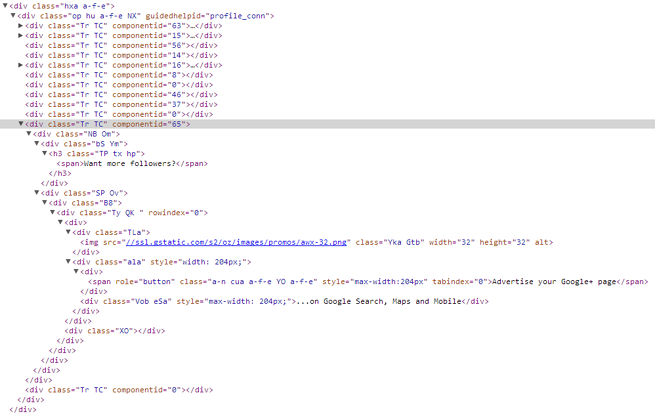Select the div class="XO" element
655x416 pixels.
click(x=115, y=331)
